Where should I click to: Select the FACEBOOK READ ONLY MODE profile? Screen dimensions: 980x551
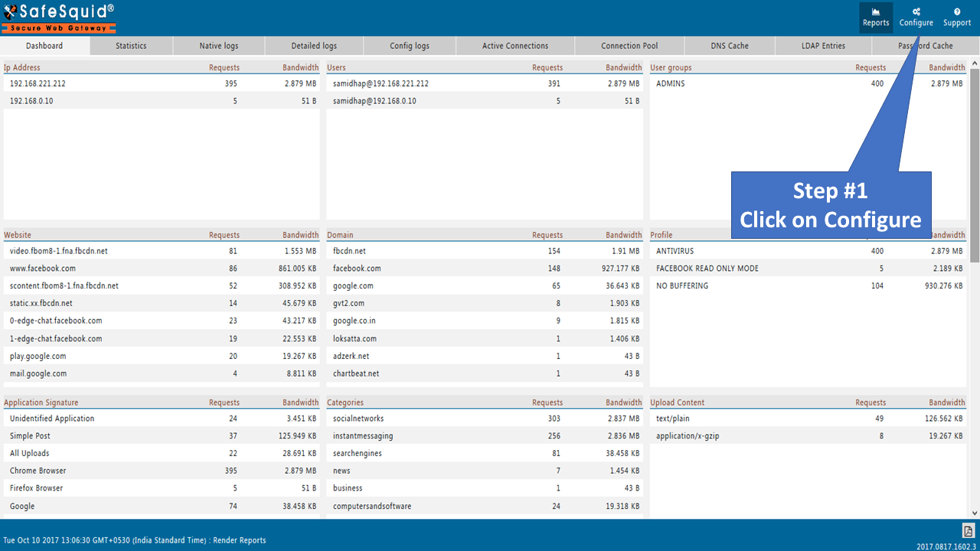click(x=707, y=269)
